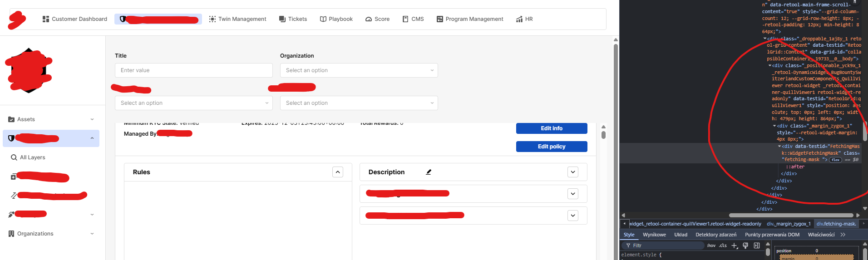Click the Title input field

point(193,70)
